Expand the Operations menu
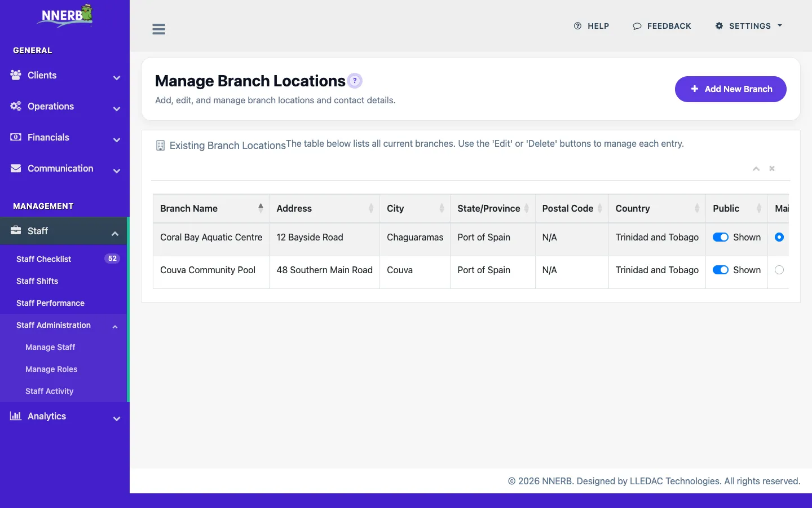Image resolution: width=812 pixels, height=508 pixels. (65, 107)
